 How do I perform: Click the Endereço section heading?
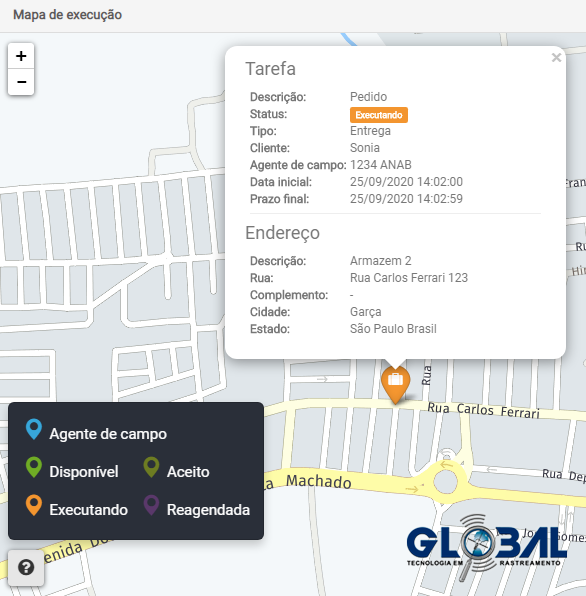click(x=282, y=233)
